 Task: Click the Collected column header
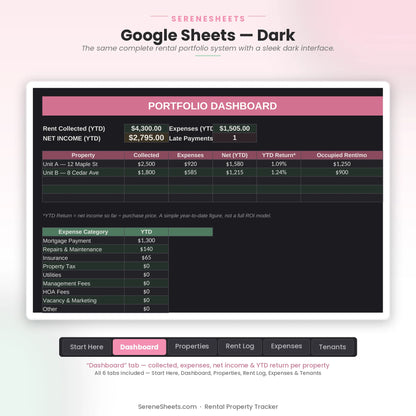(x=146, y=155)
